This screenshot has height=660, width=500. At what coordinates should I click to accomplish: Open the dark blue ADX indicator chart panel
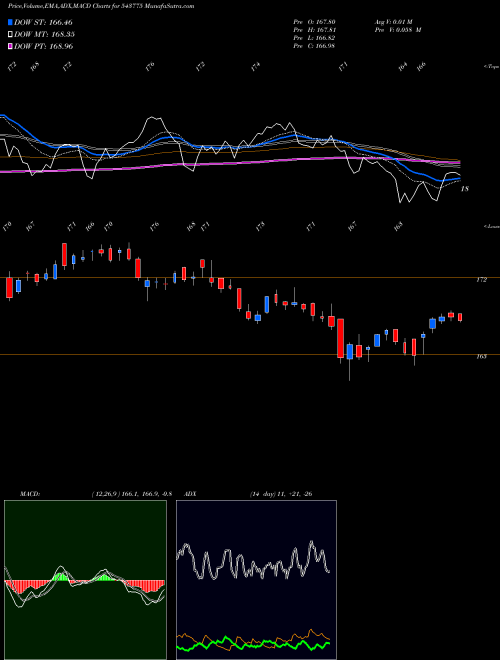[x=256, y=580]
